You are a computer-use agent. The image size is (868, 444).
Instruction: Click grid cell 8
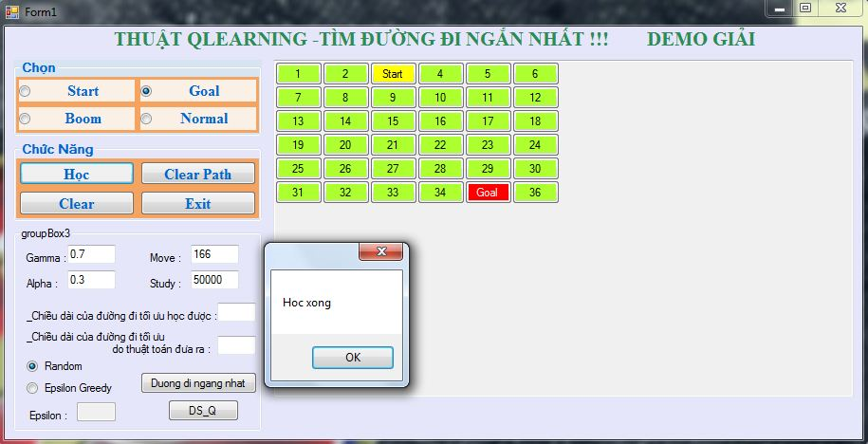[x=345, y=98]
